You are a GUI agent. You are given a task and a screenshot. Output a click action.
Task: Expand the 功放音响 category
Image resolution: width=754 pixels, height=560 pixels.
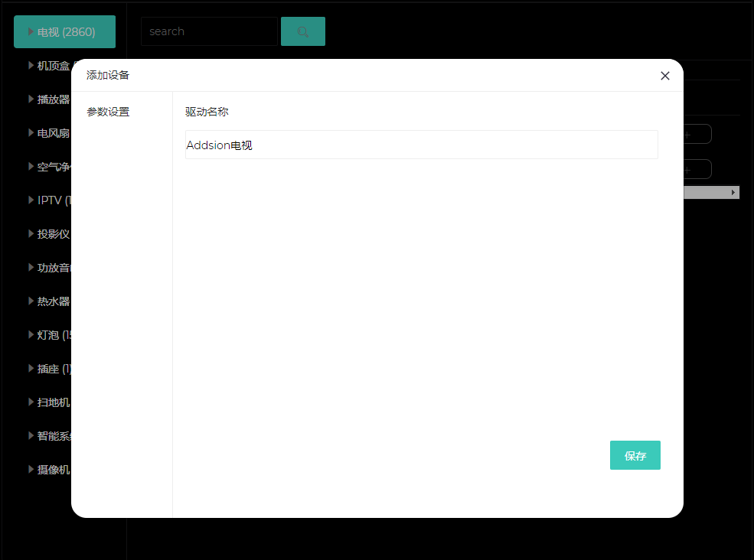click(50, 268)
